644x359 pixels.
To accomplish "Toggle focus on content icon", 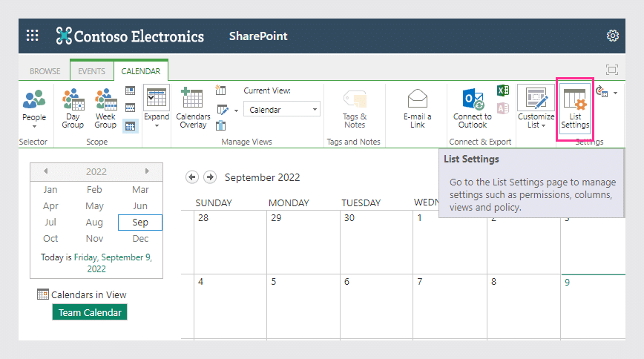I will (612, 70).
